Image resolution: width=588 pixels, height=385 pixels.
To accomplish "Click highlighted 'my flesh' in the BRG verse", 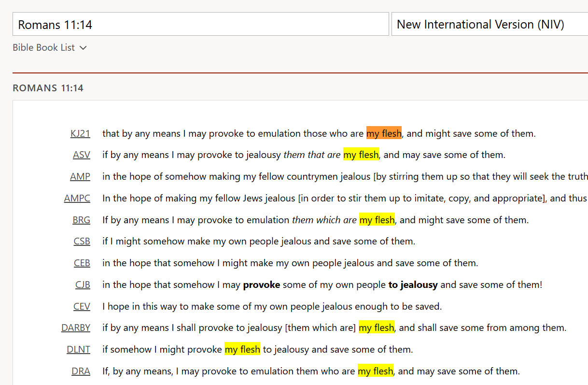I will click(377, 220).
